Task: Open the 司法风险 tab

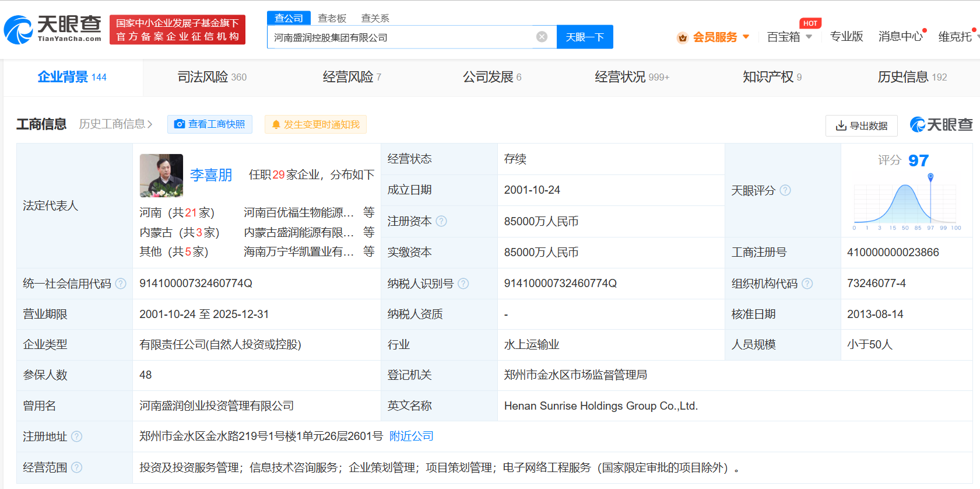Action: click(212, 77)
